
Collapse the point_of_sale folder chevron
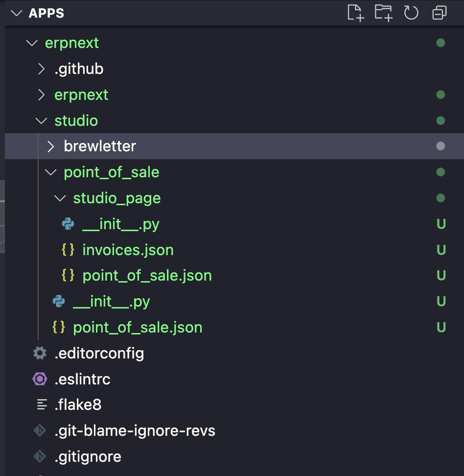51,172
